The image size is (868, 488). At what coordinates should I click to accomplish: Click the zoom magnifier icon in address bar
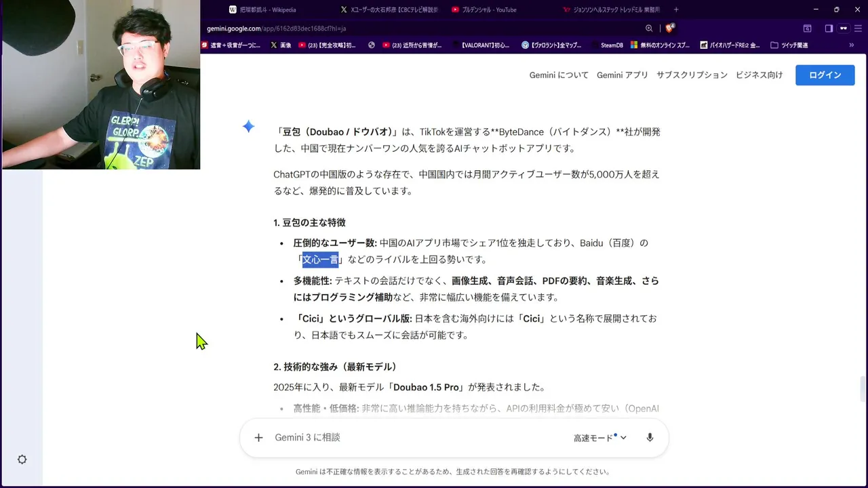[649, 28]
